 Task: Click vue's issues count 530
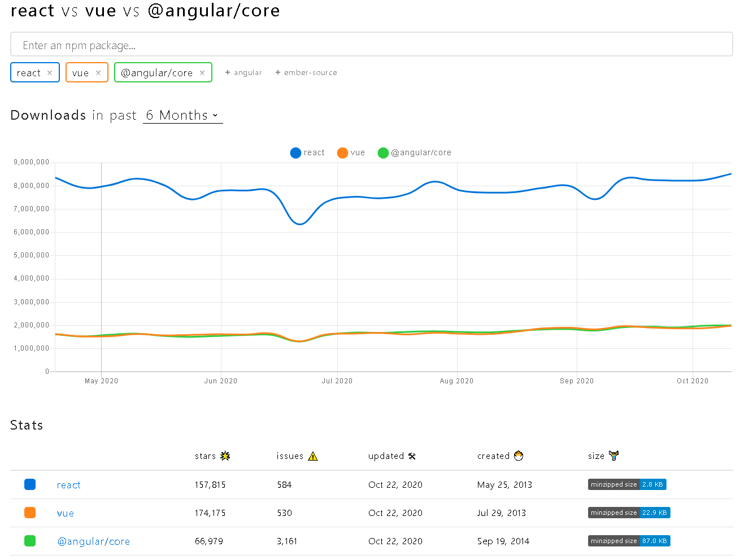tap(284, 513)
